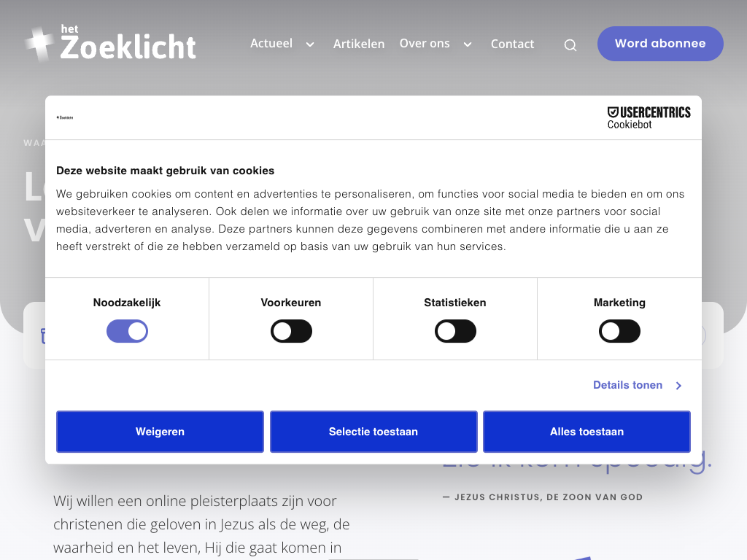Reject cookies with Weigeren button
This screenshot has width=747, height=560.
(160, 432)
